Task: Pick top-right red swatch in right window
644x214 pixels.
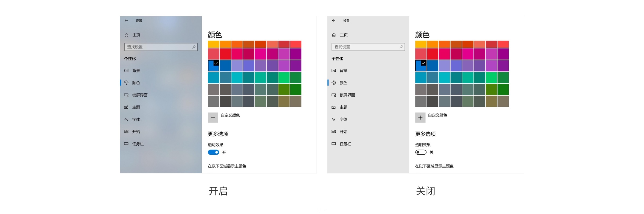Action: (503, 44)
